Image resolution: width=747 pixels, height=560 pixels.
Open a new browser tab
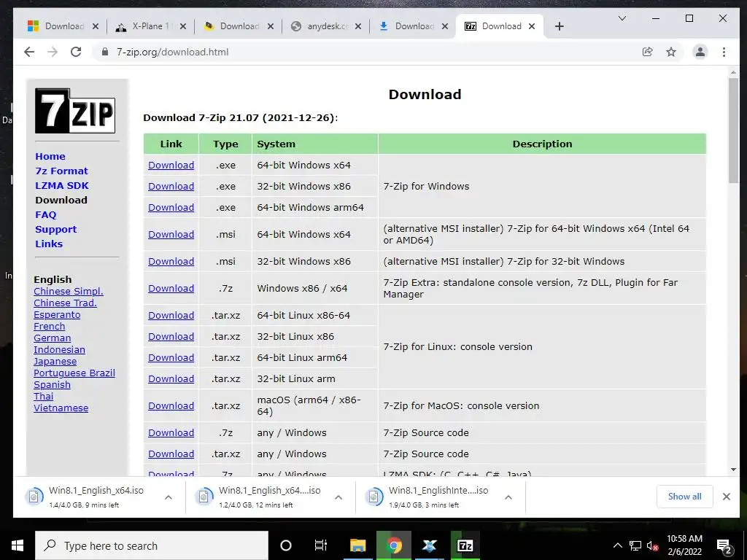[x=560, y=26]
